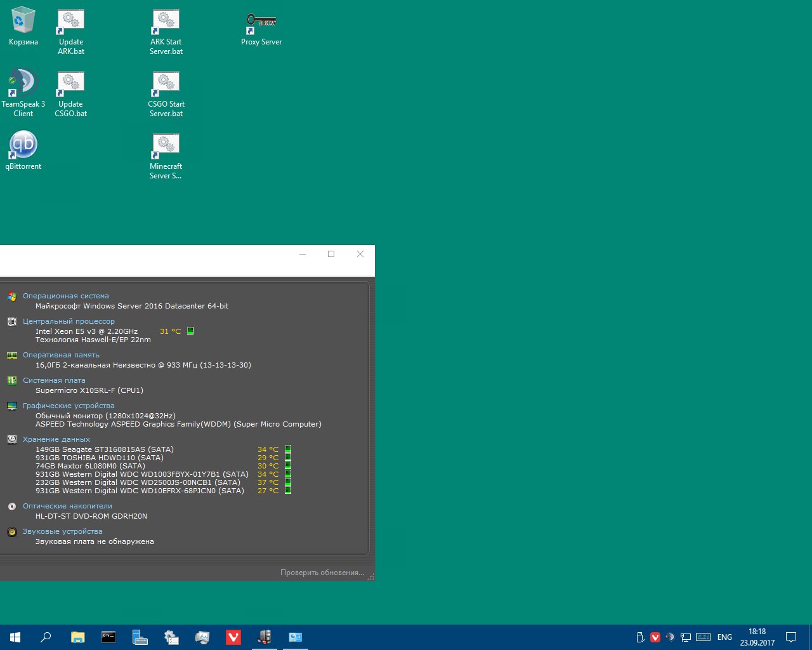Open Оптические накопители section link
This screenshot has width=812, height=650.
pyautogui.click(x=67, y=506)
